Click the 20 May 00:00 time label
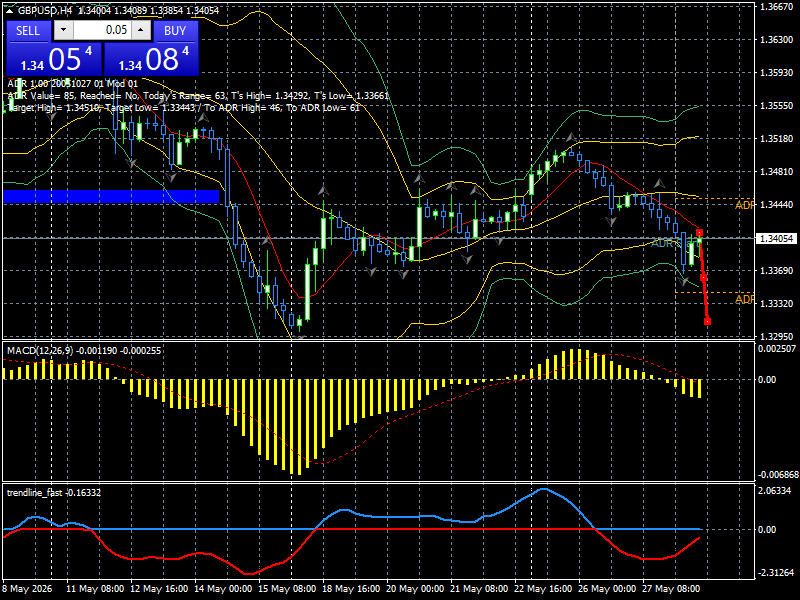The width and height of the screenshot is (800, 600). pyautogui.click(x=415, y=589)
